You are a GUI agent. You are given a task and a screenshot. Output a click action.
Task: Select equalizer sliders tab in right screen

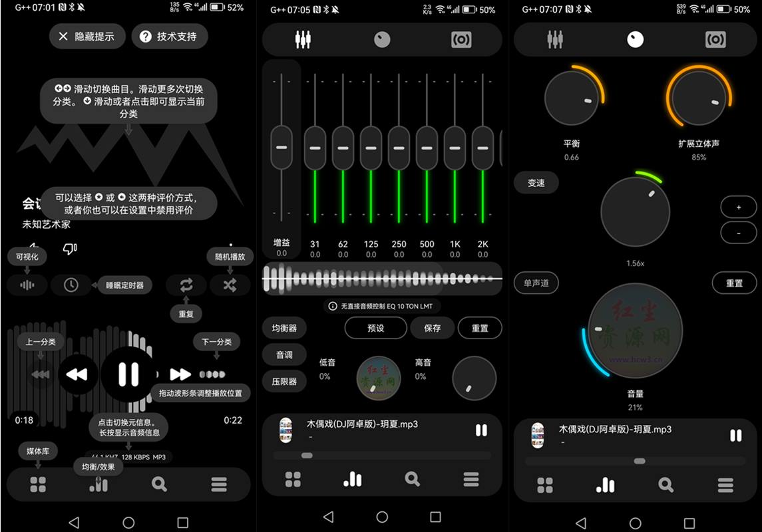pyautogui.click(x=554, y=39)
